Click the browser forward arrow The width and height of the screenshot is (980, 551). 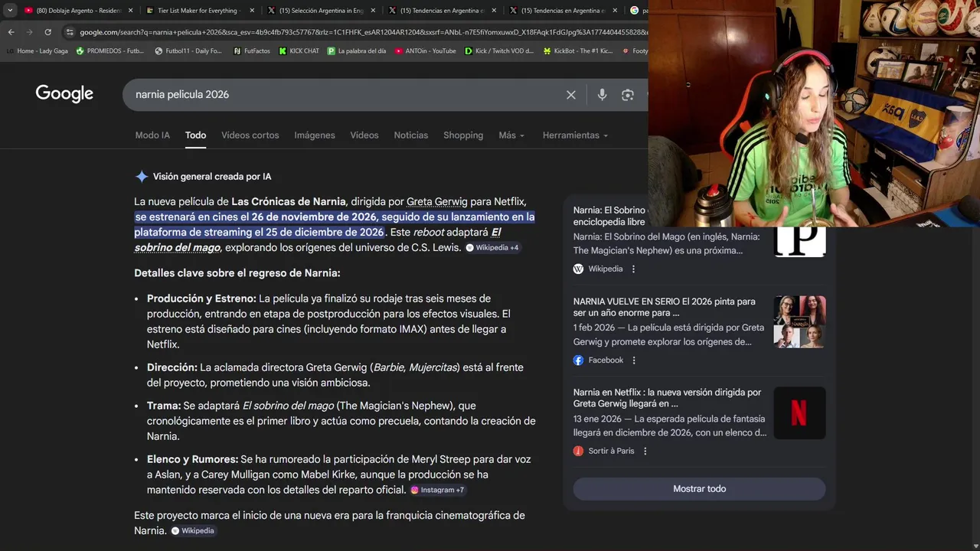(x=29, y=32)
